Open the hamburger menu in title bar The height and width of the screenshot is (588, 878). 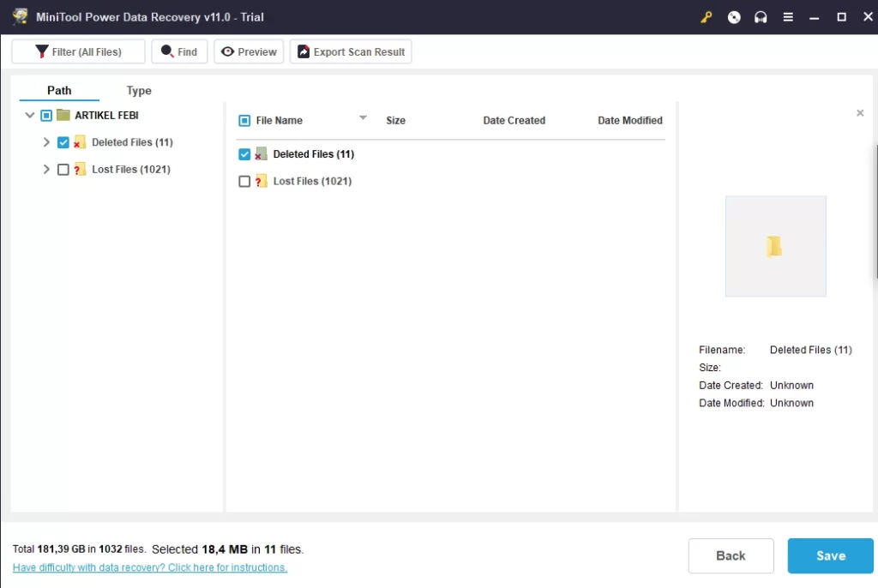pyautogui.click(x=788, y=17)
